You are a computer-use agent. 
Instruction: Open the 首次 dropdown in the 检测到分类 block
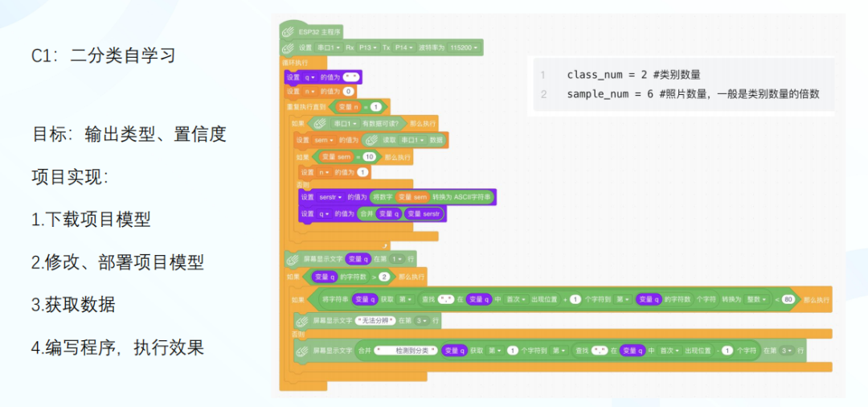click(x=669, y=351)
